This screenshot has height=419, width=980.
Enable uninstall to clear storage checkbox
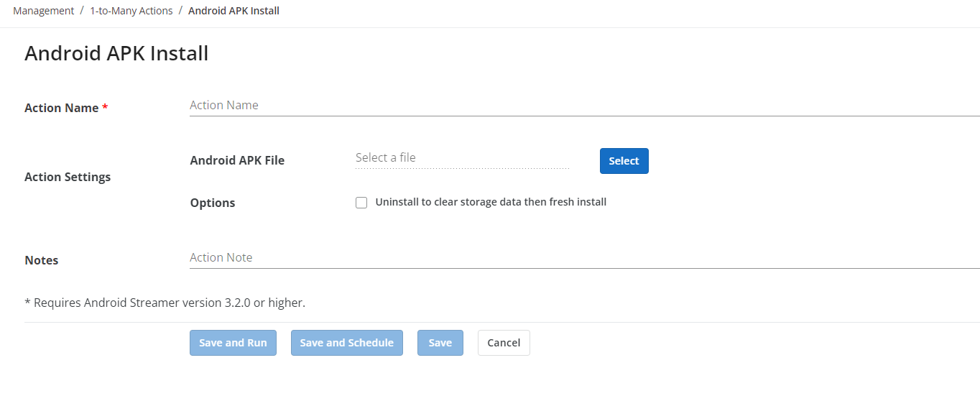[361, 203]
